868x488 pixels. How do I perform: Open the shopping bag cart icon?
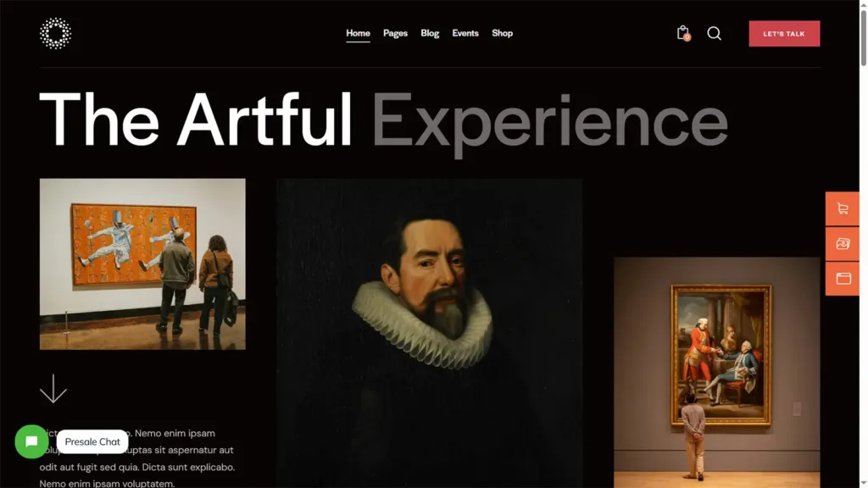click(683, 33)
